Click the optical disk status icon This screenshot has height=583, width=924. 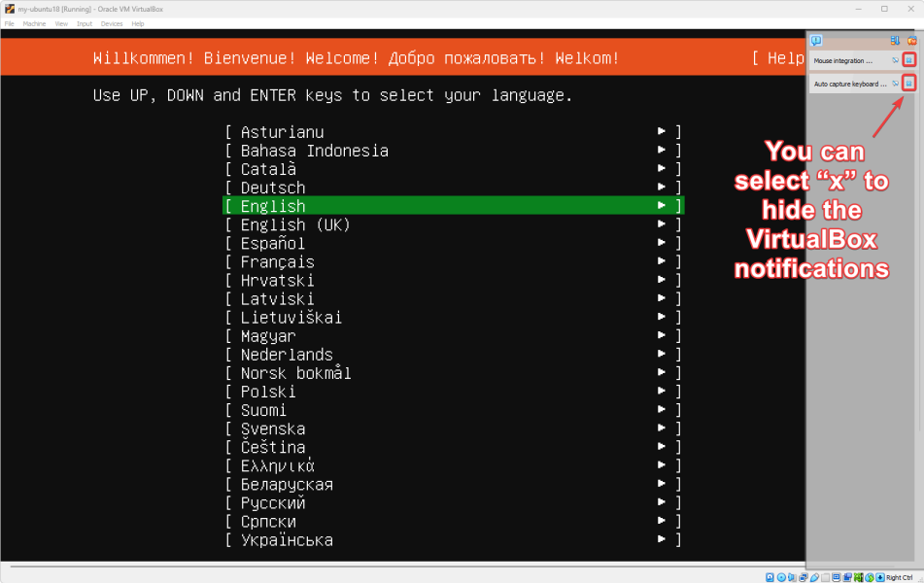click(781, 577)
